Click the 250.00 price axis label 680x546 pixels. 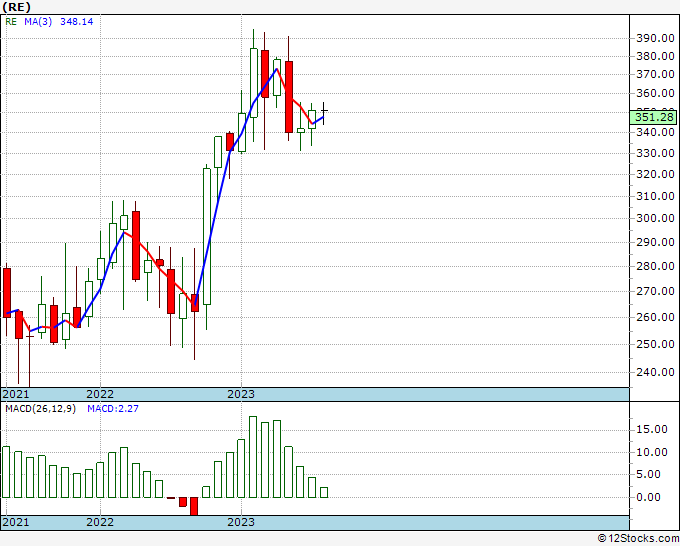(x=655, y=344)
